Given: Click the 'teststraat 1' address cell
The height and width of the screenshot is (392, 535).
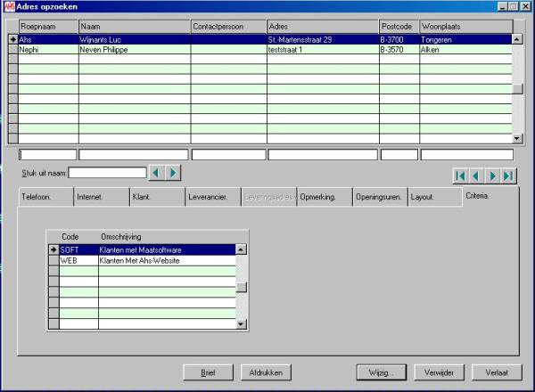Looking at the screenshot, I should 323,49.
